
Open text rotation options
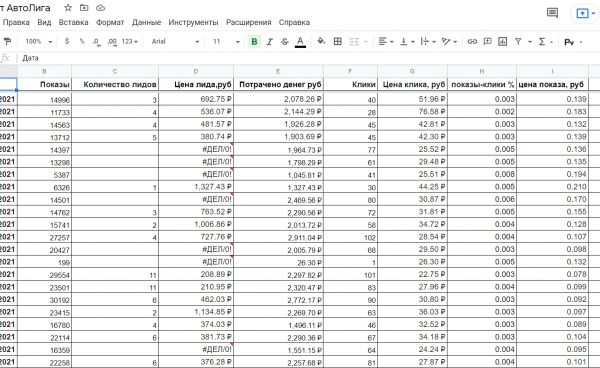[449, 41]
